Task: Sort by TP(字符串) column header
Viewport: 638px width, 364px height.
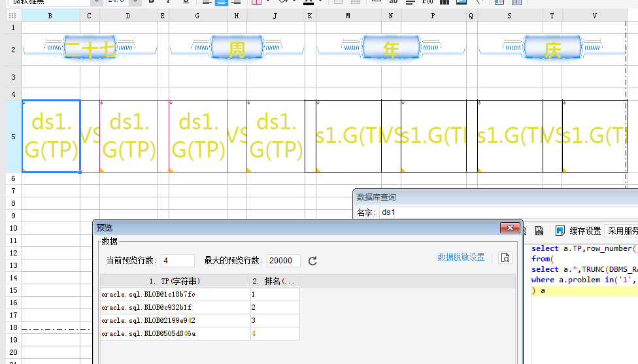Action: (175, 281)
